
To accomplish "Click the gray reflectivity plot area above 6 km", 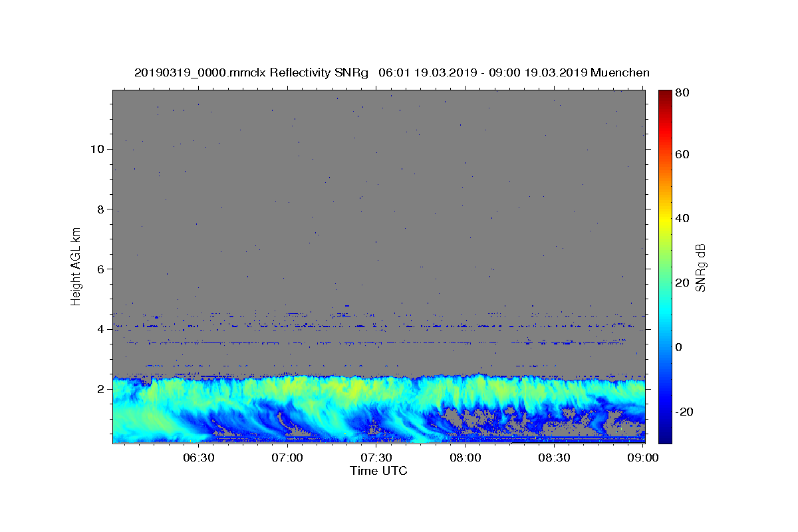I will (378, 180).
